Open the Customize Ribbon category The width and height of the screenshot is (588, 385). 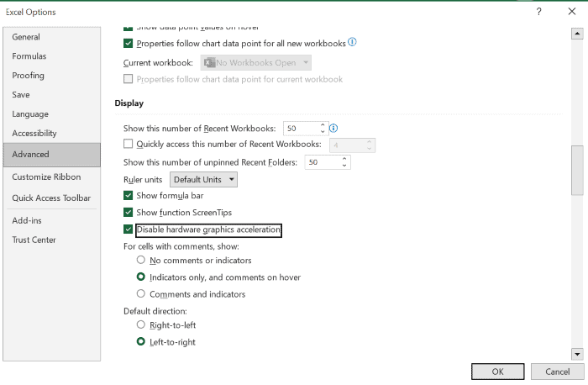point(52,177)
